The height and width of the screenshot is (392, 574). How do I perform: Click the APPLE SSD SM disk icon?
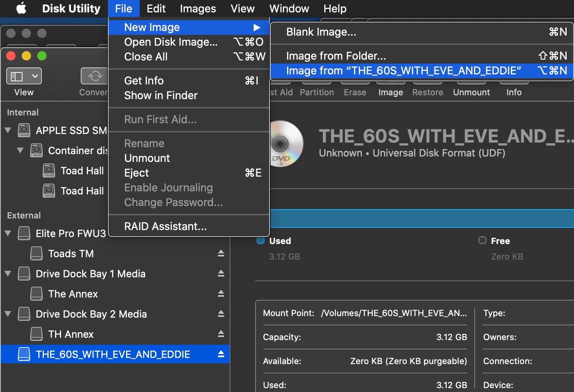[24, 131]
